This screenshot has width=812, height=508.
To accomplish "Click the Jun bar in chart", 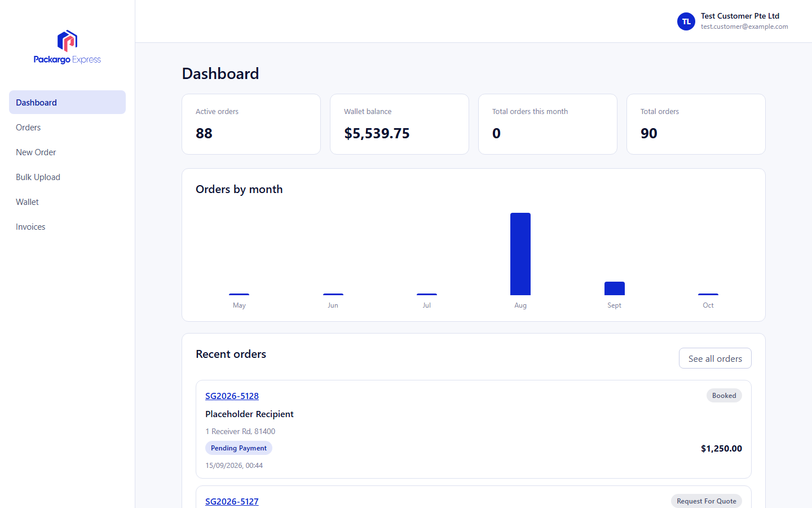I will click(x=333, y=294).
